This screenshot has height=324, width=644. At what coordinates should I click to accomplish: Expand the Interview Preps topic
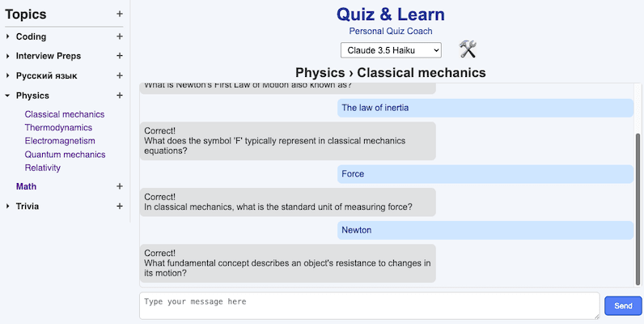click(x=8, y=56)
